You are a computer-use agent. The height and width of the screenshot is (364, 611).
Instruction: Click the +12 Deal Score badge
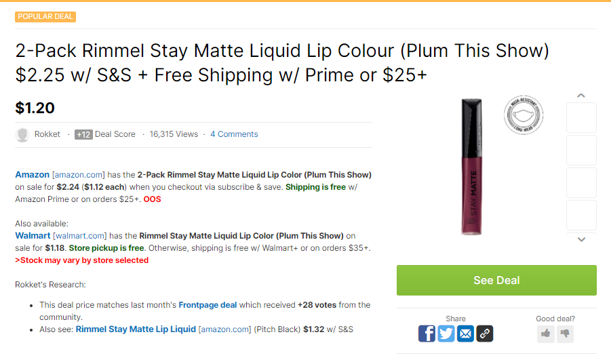(x=83, y=134)
